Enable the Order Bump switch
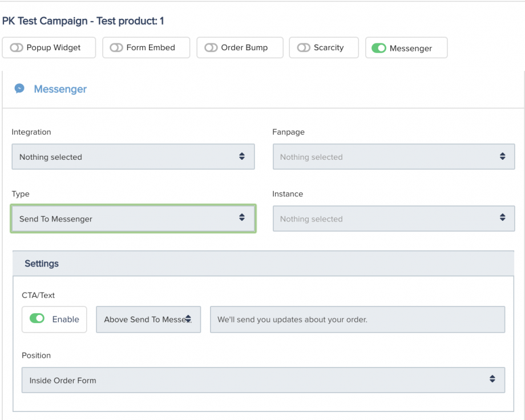 (x=211, y=48)
